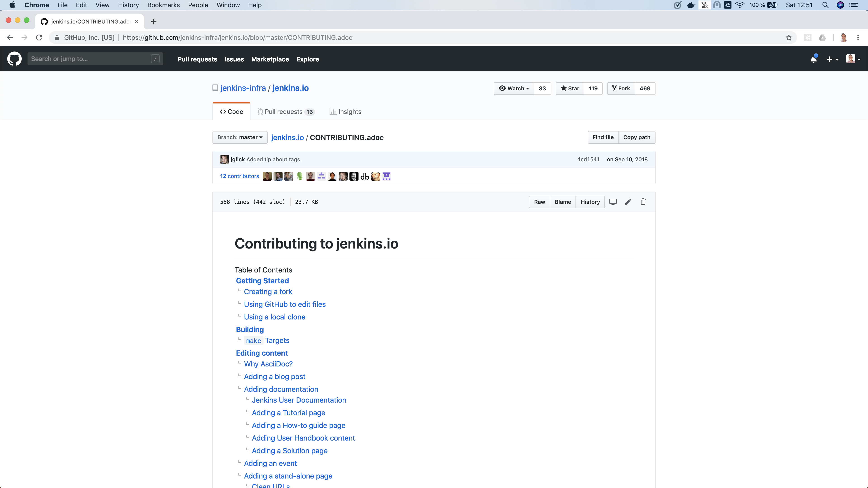Jump to Adding an event
Screen dimensions: 868x488
[270, 463]
